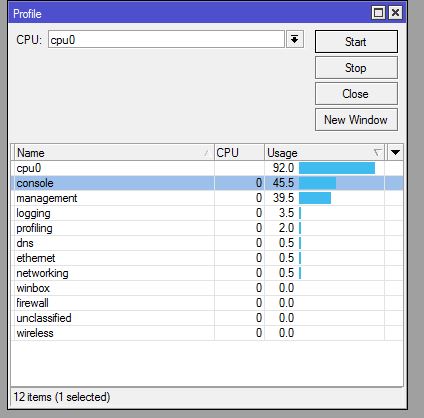Select the networking row
424x418 pixels.
pos(207,273)
